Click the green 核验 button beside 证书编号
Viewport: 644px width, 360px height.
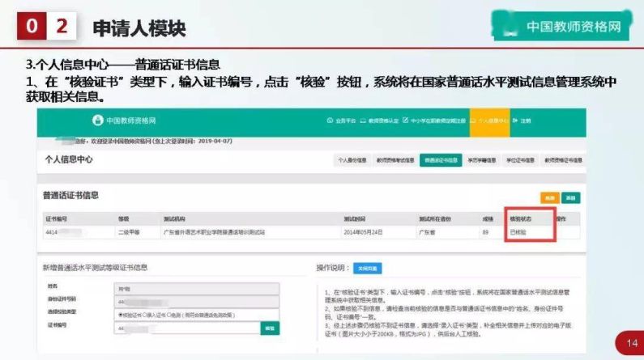pyautogui.click(x=269, y=328)
